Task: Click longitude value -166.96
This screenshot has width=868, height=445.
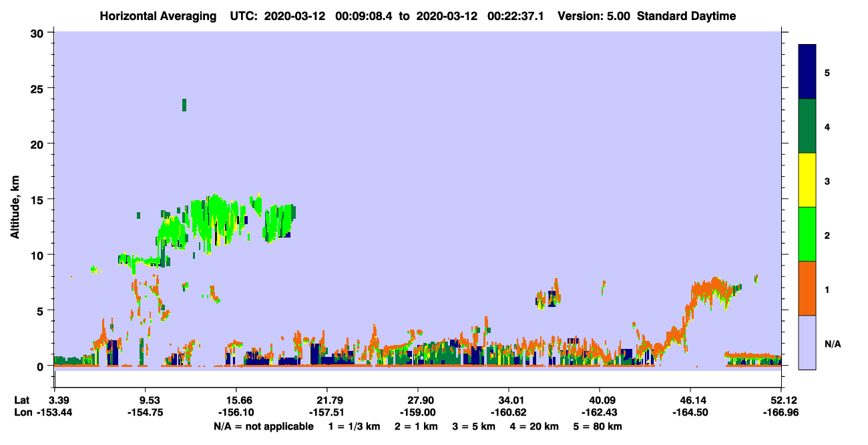Action: point(782,413)
